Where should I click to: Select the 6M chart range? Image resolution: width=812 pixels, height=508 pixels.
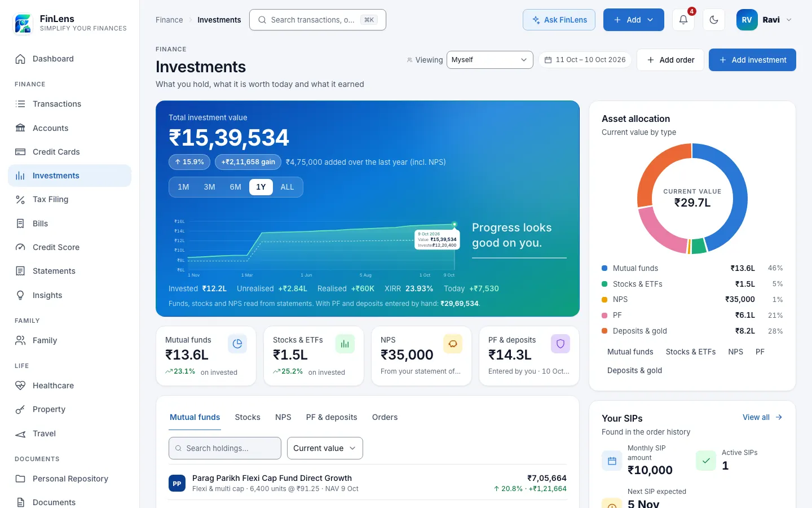pos(235,187)
